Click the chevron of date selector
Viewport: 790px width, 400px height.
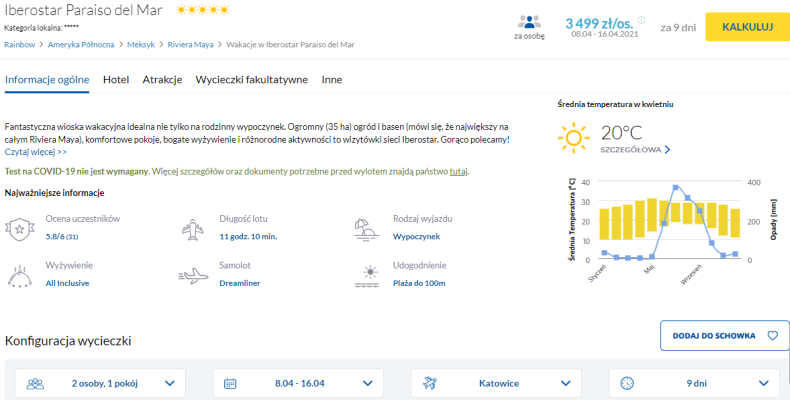click(368, 383)
